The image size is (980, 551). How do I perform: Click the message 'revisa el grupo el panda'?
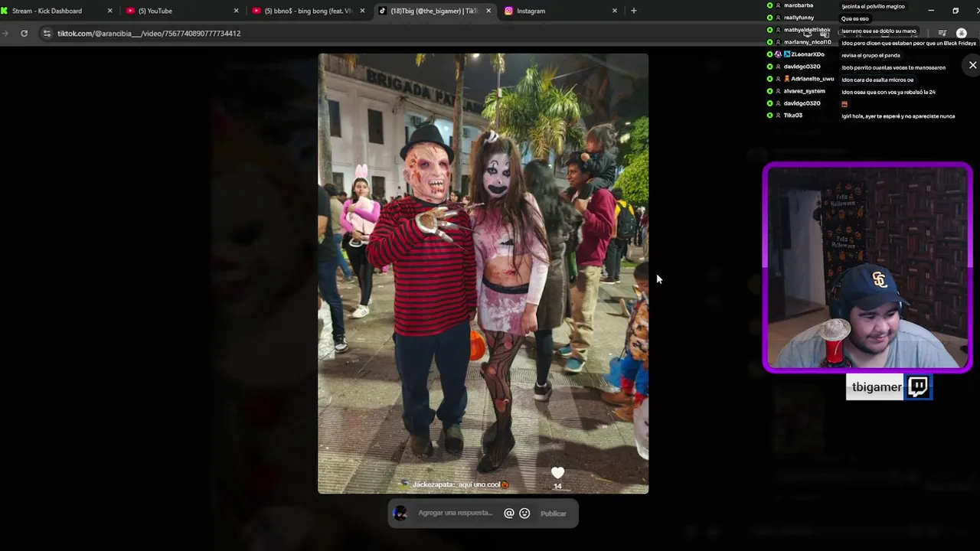871,55
